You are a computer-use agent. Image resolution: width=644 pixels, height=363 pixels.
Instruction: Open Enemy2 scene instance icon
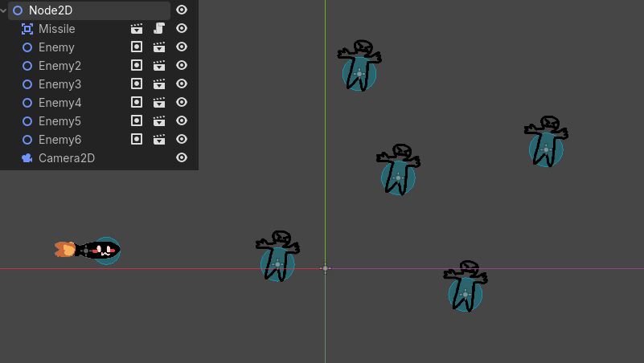click(x=159, y=66)
